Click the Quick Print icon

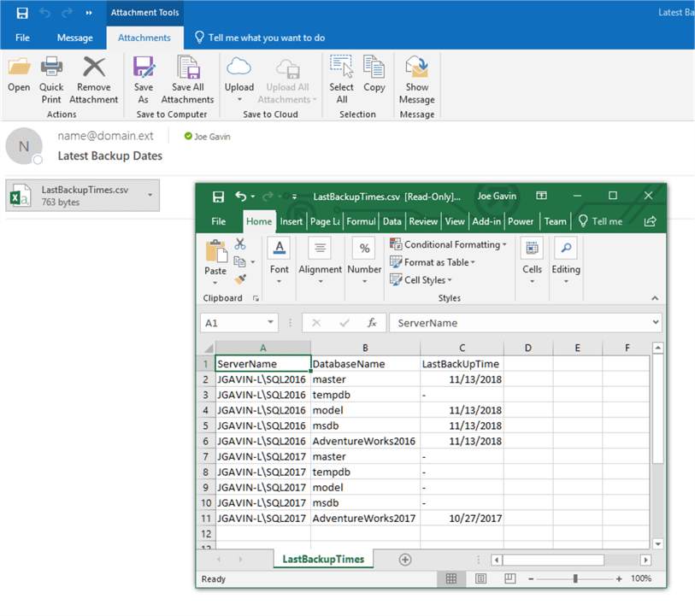point(51,68)
